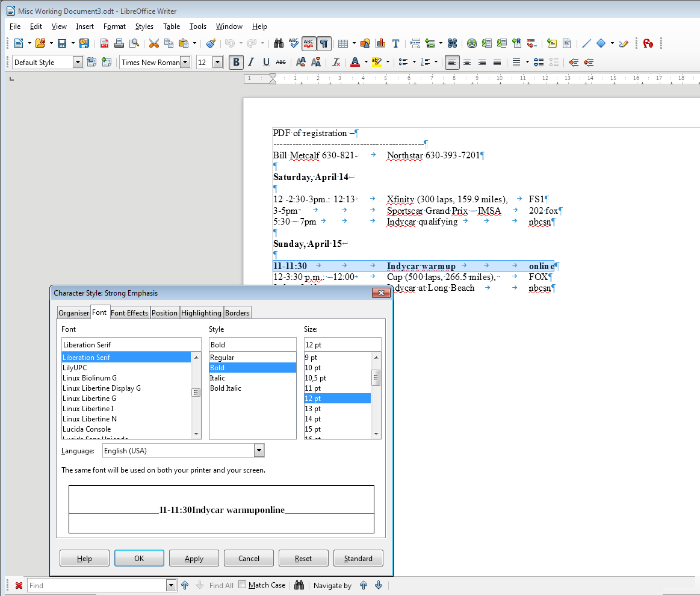Open the Format menu

(x=114, y=26)
